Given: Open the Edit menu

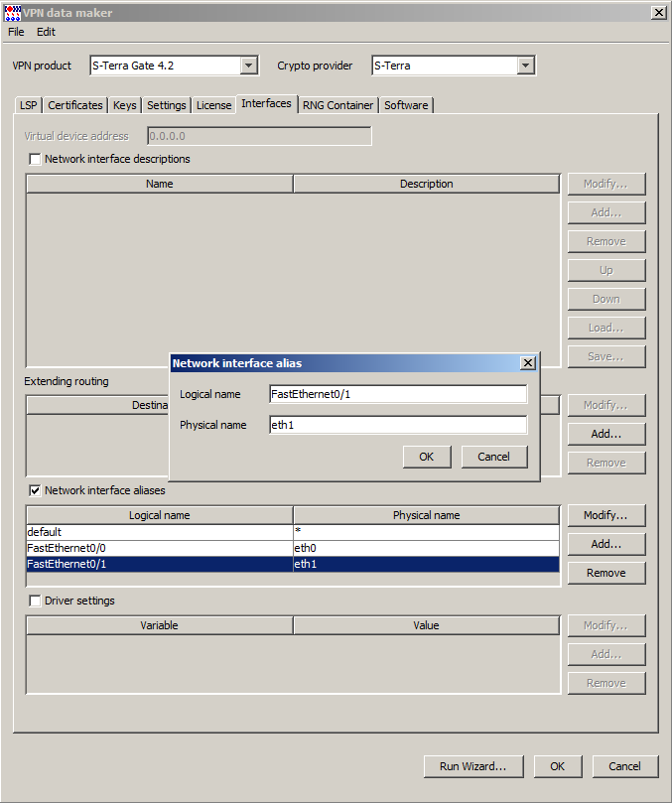Looking at the screenshot, I should (47, 32).
